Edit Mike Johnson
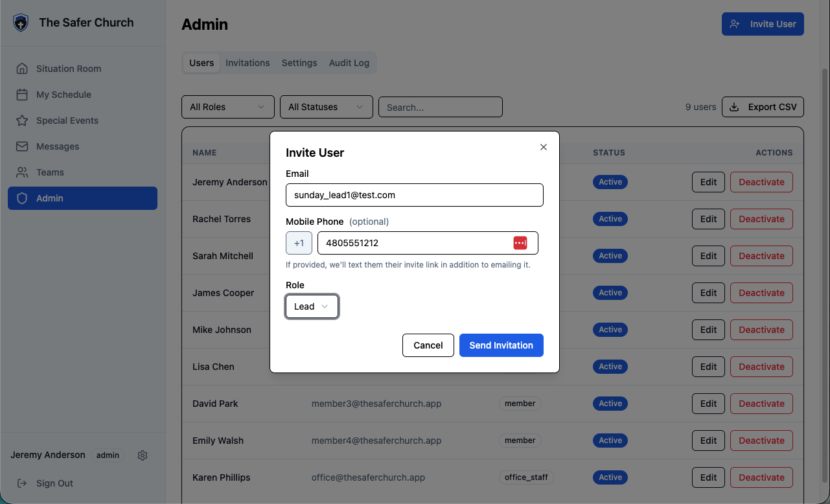 click(709, 330)
